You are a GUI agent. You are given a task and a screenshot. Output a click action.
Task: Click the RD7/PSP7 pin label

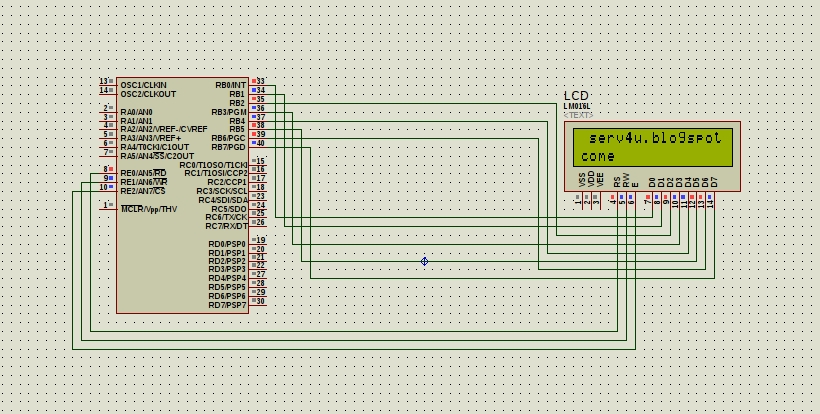[227, 305]
